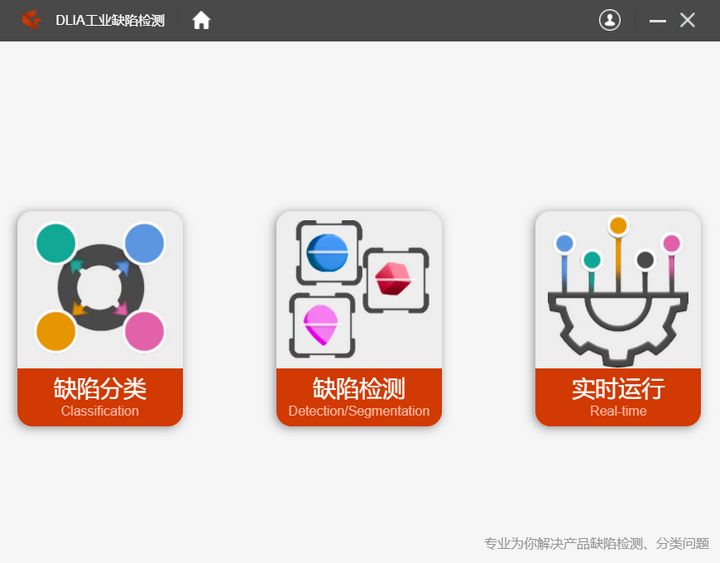Open the user account profile icon
This screenshot has width=720, height=563.
609,20
